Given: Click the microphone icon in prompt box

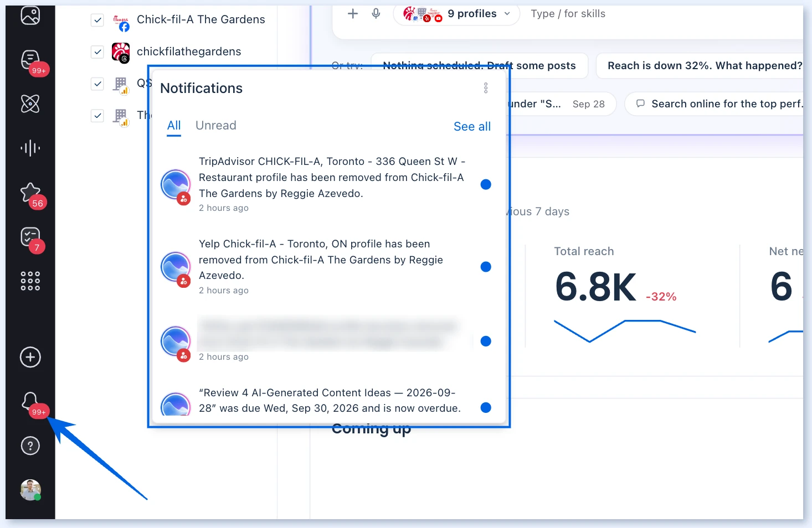Looking at the screenshot, I should point(376,14).
